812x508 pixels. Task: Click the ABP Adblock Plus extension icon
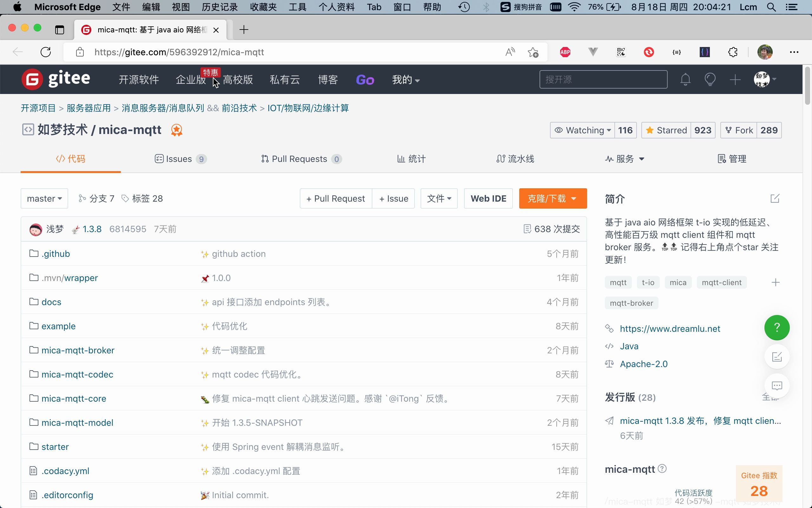point(565,52)
